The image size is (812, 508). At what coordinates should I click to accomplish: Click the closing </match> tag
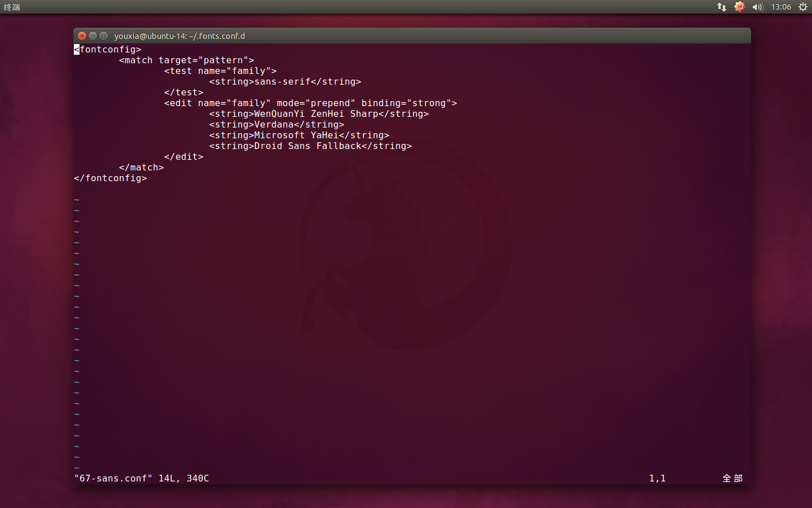tap(142, 168)
